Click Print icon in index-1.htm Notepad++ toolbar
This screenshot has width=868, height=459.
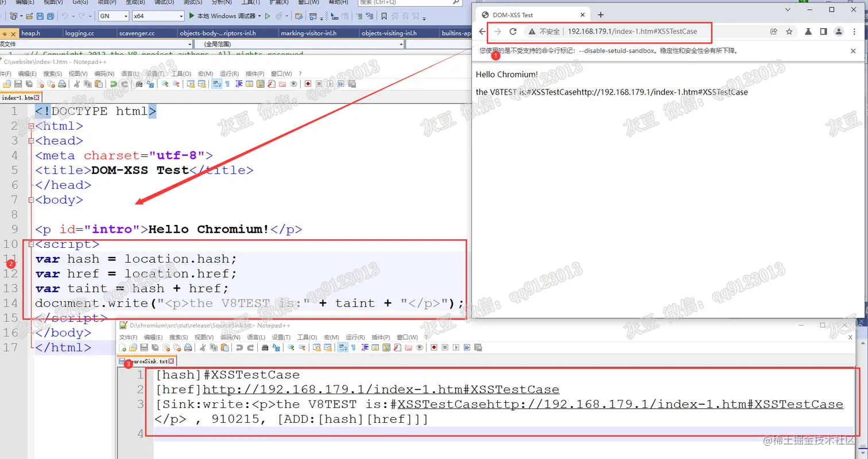pyautogui.click(x=62, y=84)
